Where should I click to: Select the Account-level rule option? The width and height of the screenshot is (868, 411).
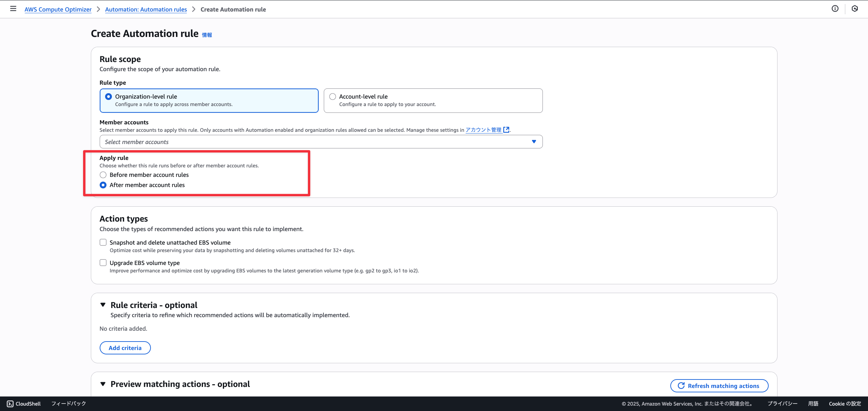[x=333, y=97]
